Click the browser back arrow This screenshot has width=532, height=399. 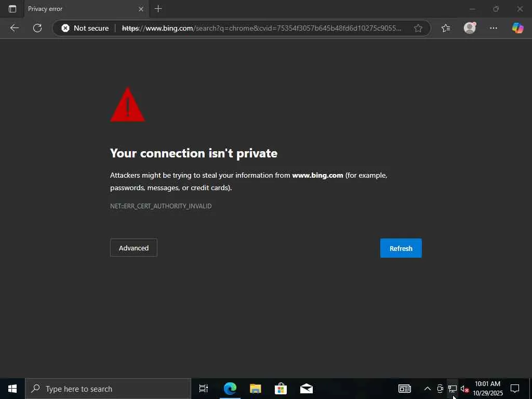pyautogui.click(x=14, y=28)
